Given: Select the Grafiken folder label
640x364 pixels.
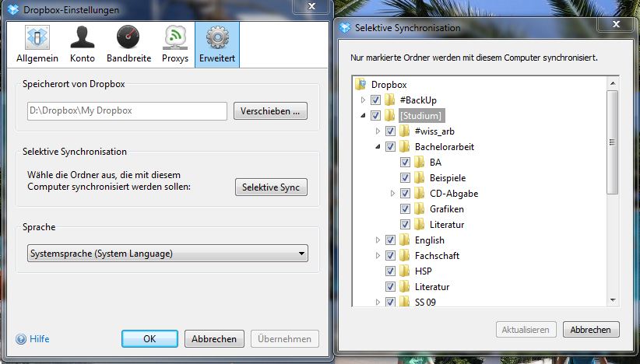Looking at the screenshot, I should [x=447, y=209].
